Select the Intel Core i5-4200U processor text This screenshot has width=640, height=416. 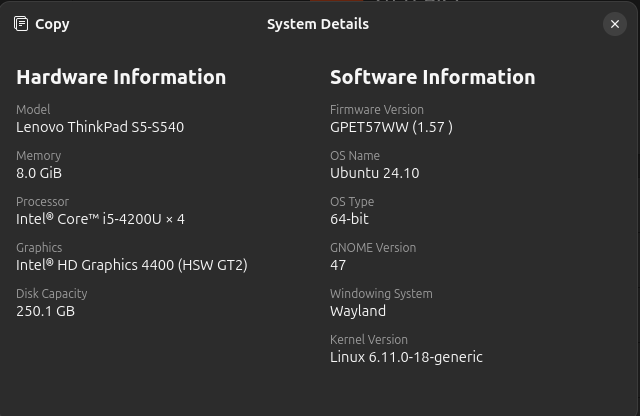coord(100,219)
